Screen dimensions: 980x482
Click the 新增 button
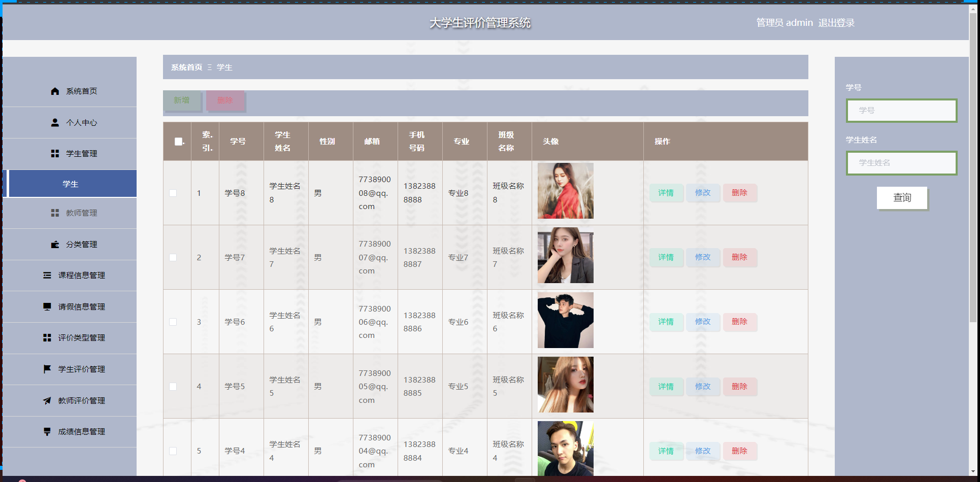point(182,100)
